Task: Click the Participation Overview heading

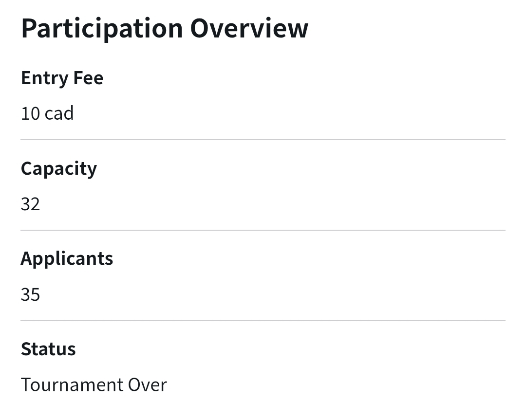Action: pyautogui.click(x=165, y=28)
